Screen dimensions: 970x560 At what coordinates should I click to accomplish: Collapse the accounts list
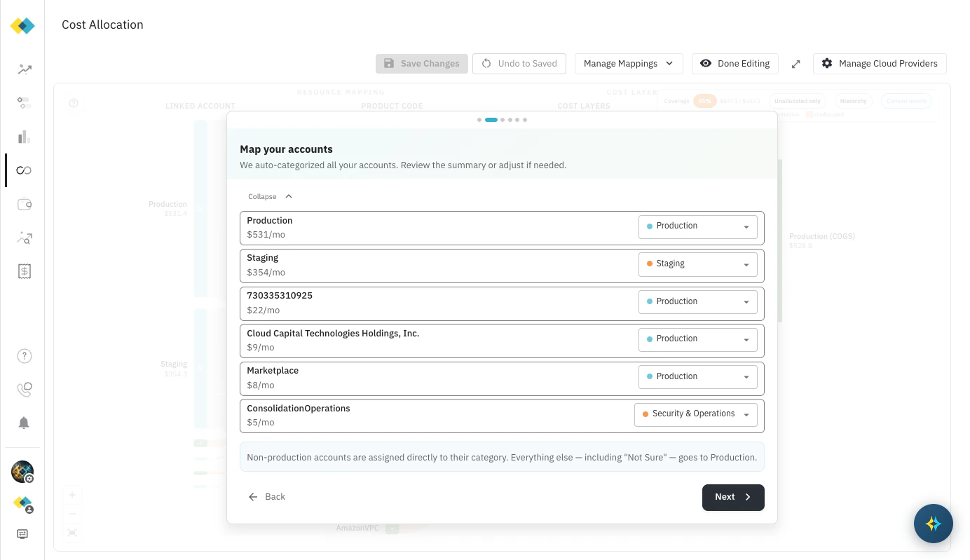click(270, 196)
